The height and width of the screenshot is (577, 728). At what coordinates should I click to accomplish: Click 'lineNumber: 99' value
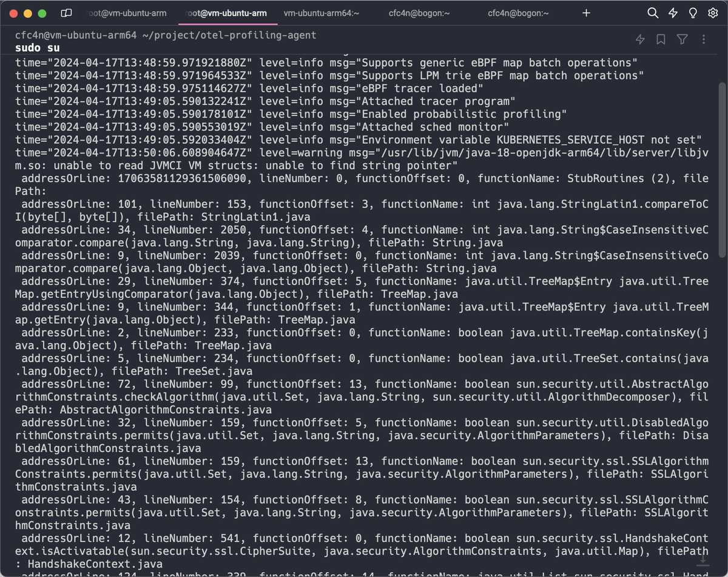pyautogui.click(x=188, y=383)
